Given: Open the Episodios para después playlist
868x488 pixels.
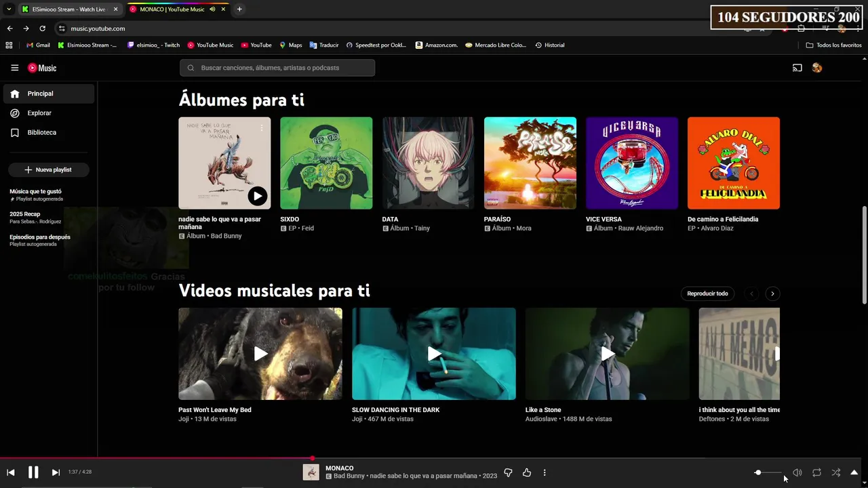Looking at the screenshot, I should tap(40, 240).
